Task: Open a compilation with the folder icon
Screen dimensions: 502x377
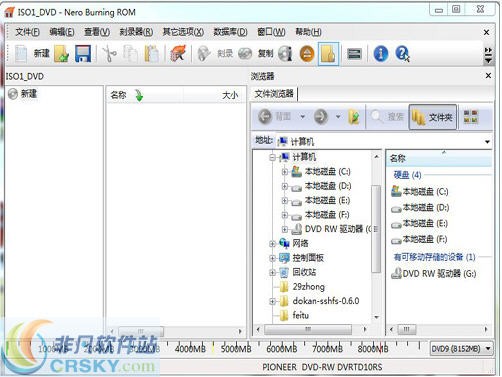Action: [62, 54]
